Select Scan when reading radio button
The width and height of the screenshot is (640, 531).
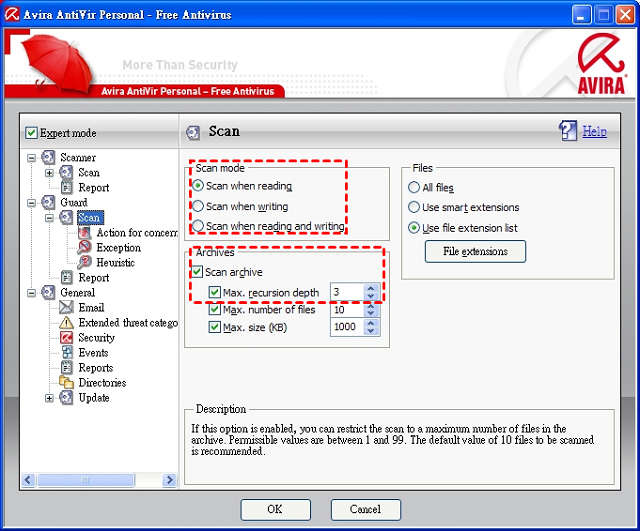point(198,186)
